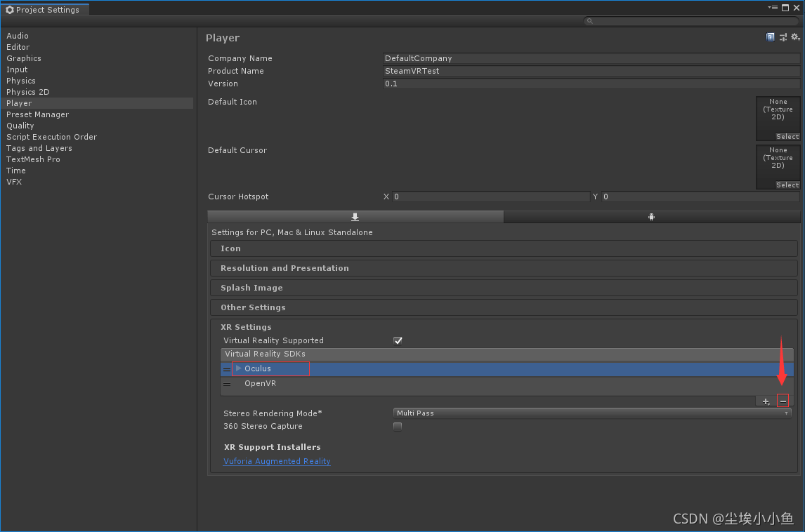Maximize the Project Settings window
The width and height of the screenshot is (805, 532).
[785, 8]
